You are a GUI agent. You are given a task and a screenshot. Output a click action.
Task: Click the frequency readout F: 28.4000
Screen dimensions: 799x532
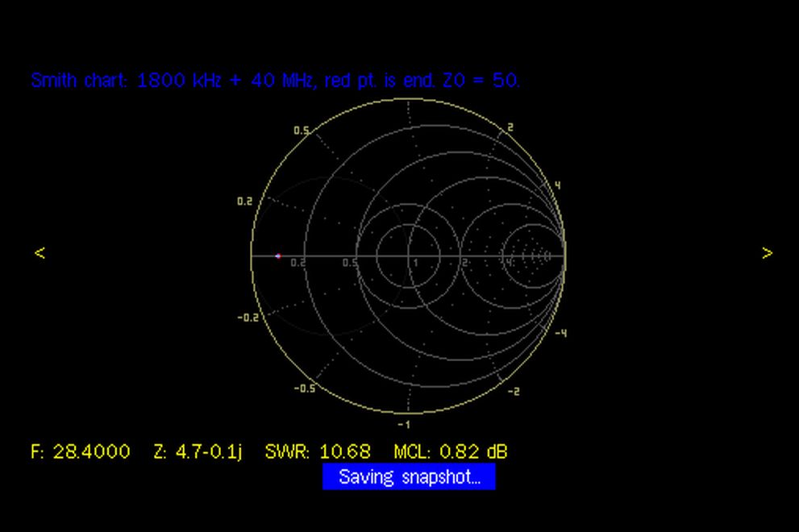pyautogui.click(x=80, y=451)
